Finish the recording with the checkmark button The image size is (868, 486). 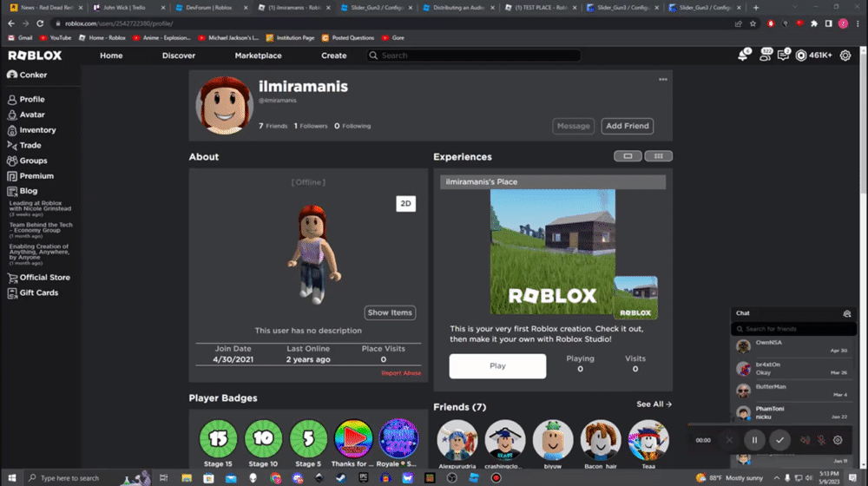coord(780,440)
